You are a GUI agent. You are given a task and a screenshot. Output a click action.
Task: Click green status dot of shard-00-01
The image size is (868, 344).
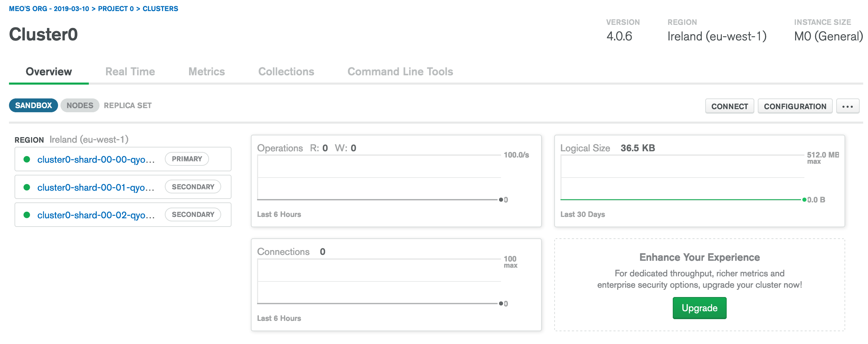pyautogui.click(x=27, y=187)
